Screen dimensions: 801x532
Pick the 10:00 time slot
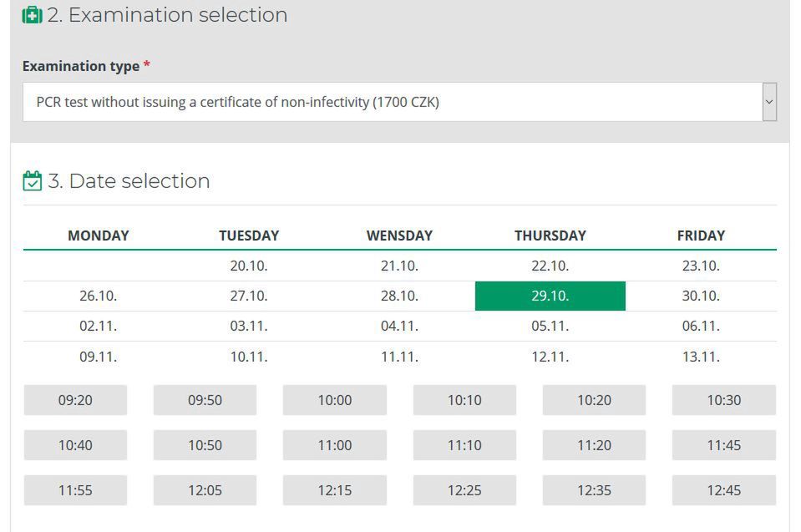pyautogui.click(x=335, y=400)
